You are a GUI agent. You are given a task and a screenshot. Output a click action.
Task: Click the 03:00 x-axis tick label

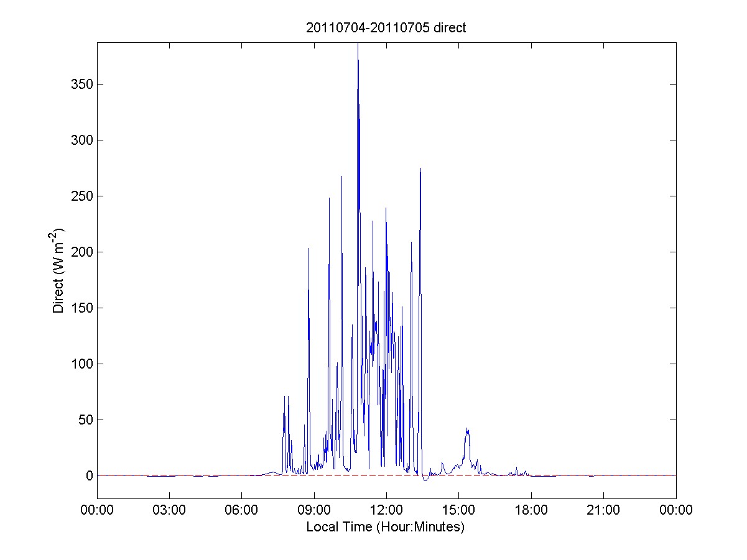169,511
